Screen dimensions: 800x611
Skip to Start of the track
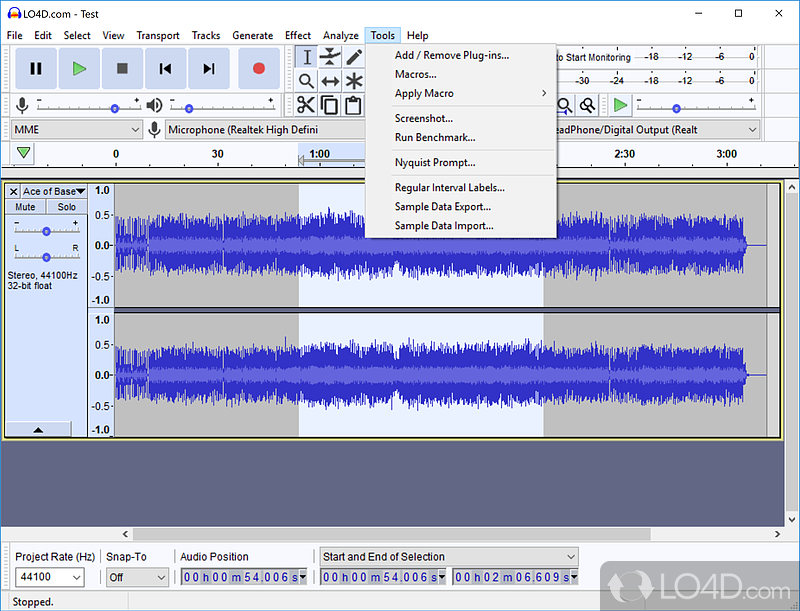click(x=165, y=68)
